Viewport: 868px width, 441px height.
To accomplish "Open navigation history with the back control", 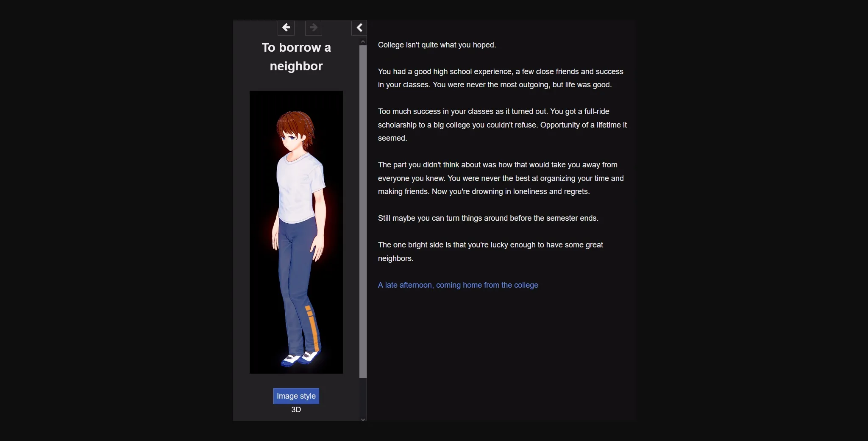I will 286,28.
